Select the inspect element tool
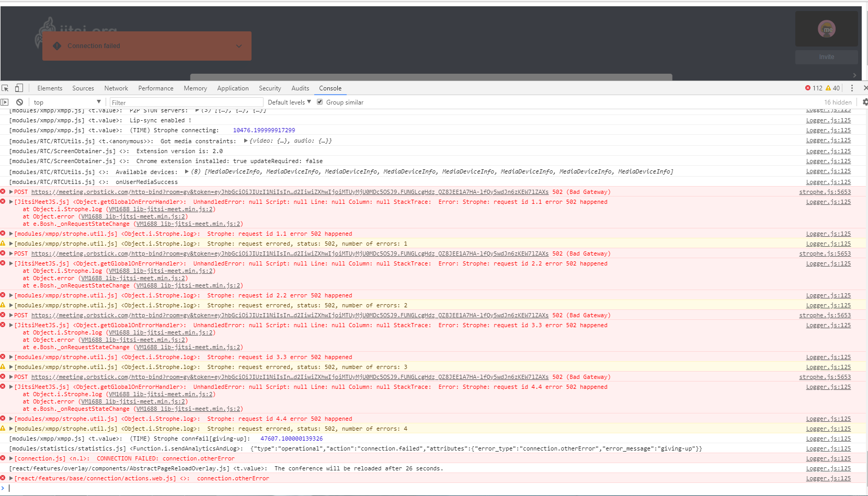The image size is (868, 496). 5,88
